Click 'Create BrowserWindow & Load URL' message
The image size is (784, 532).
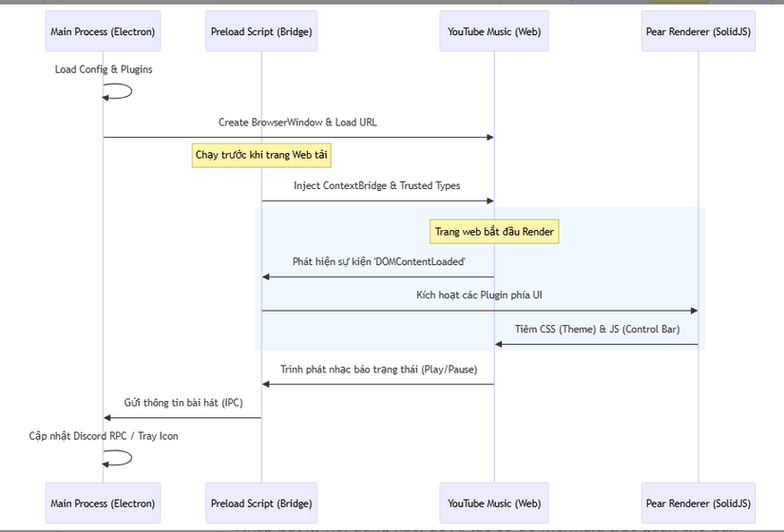297,123
